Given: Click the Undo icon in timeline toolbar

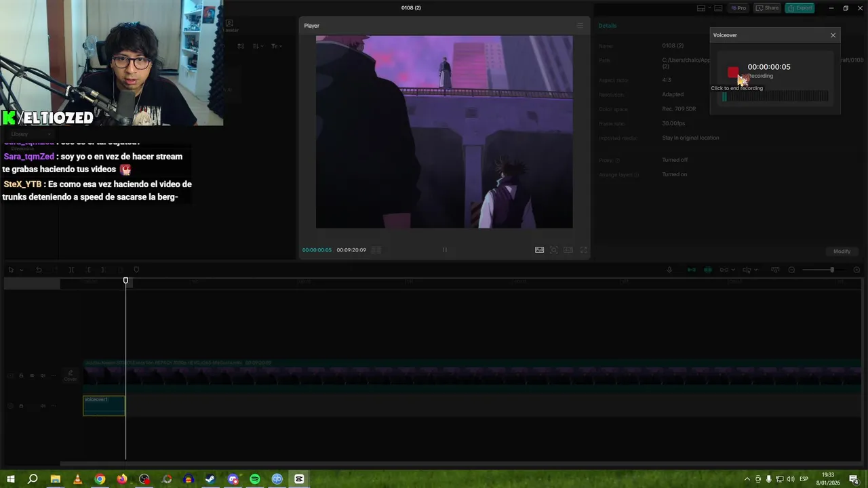Looking at the screenshot, I should [39, 270].
